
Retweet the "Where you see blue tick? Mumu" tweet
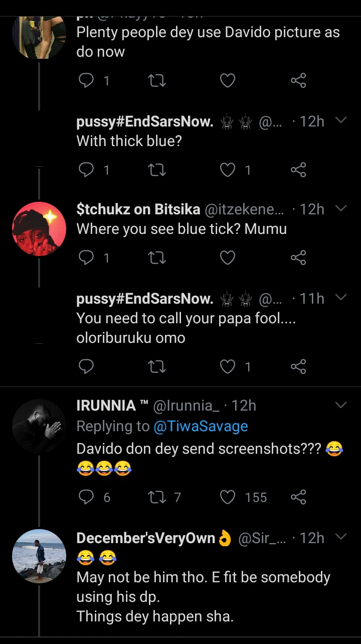(156, 257)
